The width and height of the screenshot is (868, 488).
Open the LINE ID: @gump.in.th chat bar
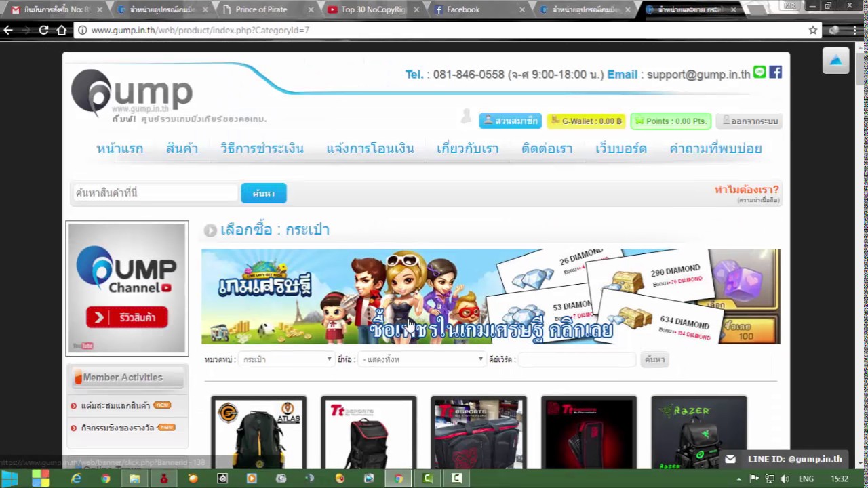pyautogui.click(x=784, y=459)
